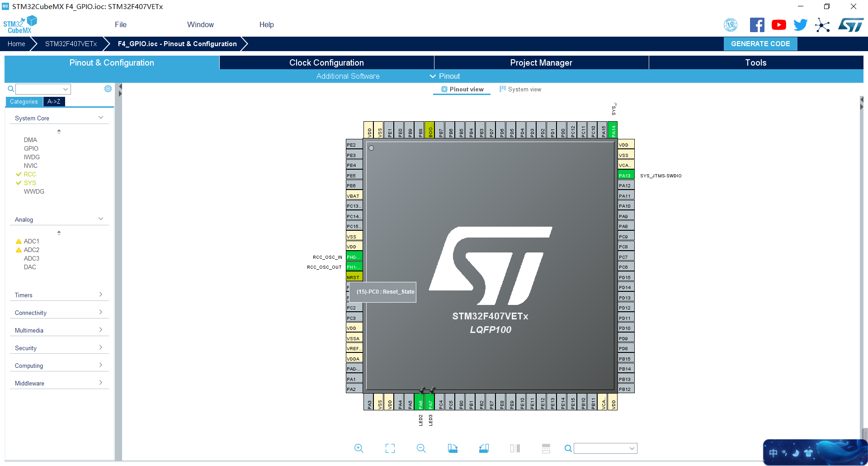Rotate the chip counterclockwise
Viewport: 868px width, 466px height.
pyautogui.click(x=483, y=448)
